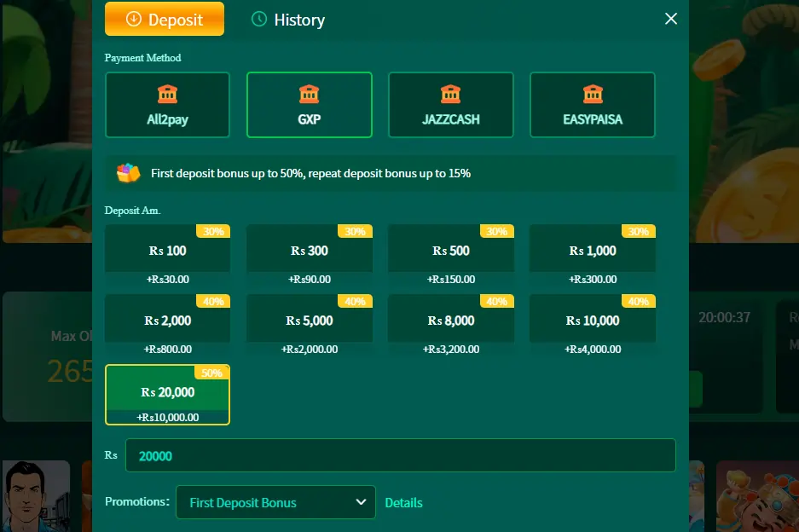The height and width of the screenshot is (532, 799).
Task: Select the Rs 500 deposit amount
Action: point(450,249)
